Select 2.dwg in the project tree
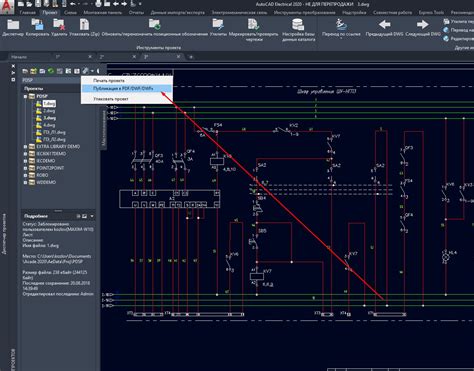Viewport: 474px width, 371px height. (x=49, y=111)
